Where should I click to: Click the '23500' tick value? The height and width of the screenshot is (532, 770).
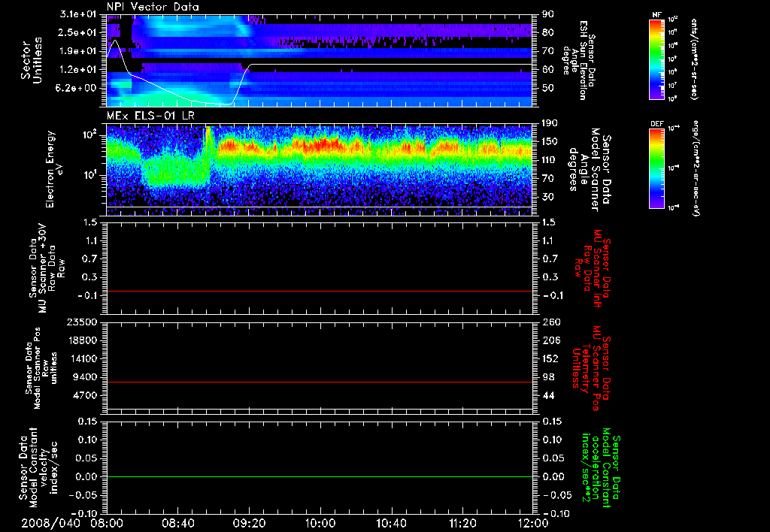83,322
